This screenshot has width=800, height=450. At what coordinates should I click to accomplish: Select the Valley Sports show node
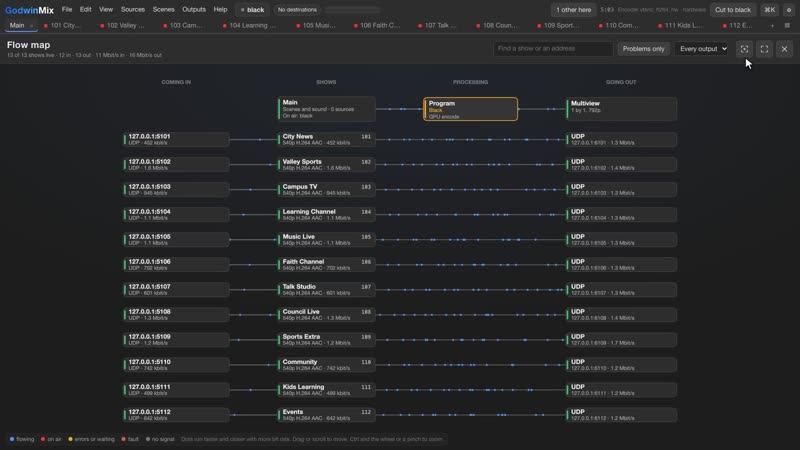pos(327,164)
